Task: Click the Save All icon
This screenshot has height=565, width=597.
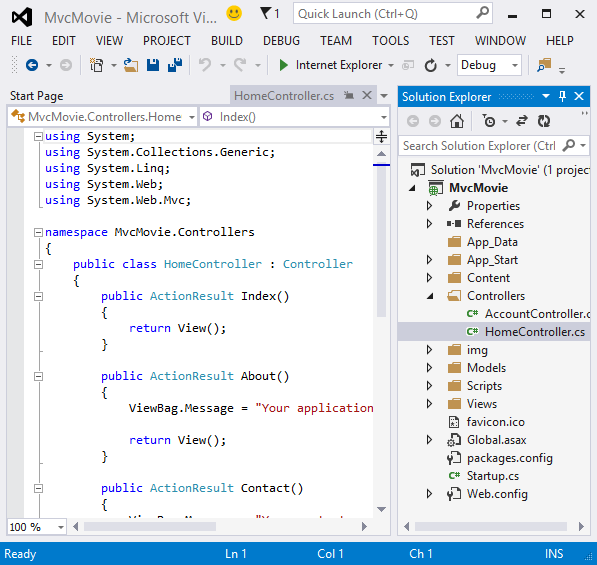Action: click(175, 65)
